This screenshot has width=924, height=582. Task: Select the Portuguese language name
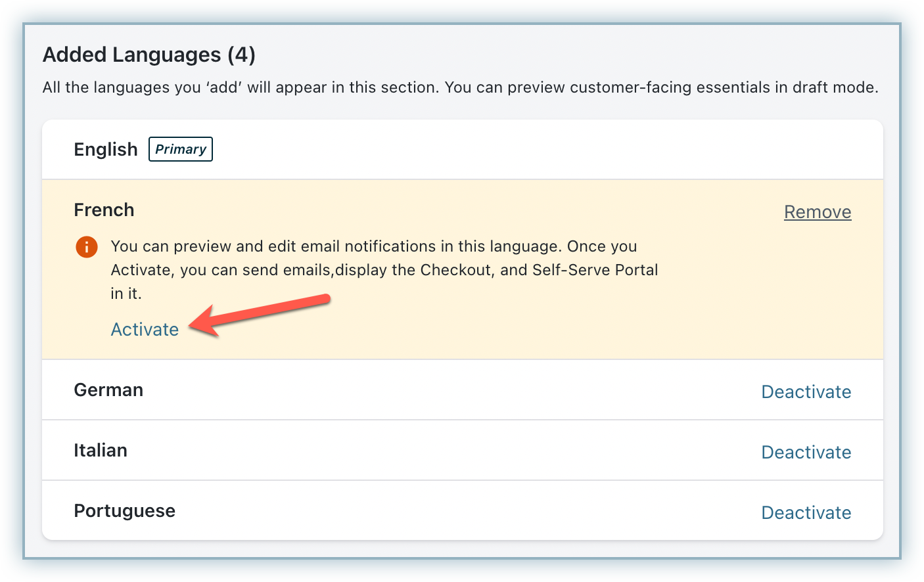[124, 511]
